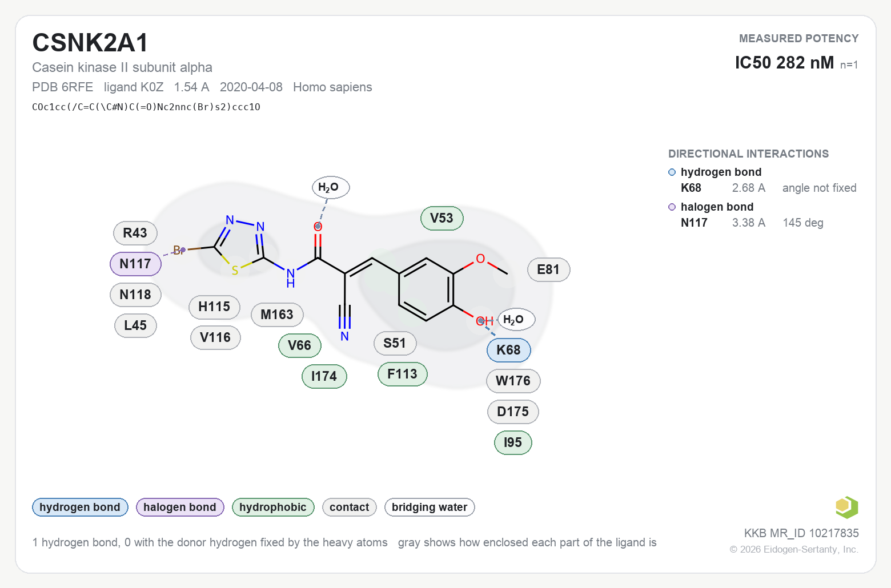Click the KKB MR_ID 10217835 text
The width and height of the screenshot is (891, 588).
[801, 533]
